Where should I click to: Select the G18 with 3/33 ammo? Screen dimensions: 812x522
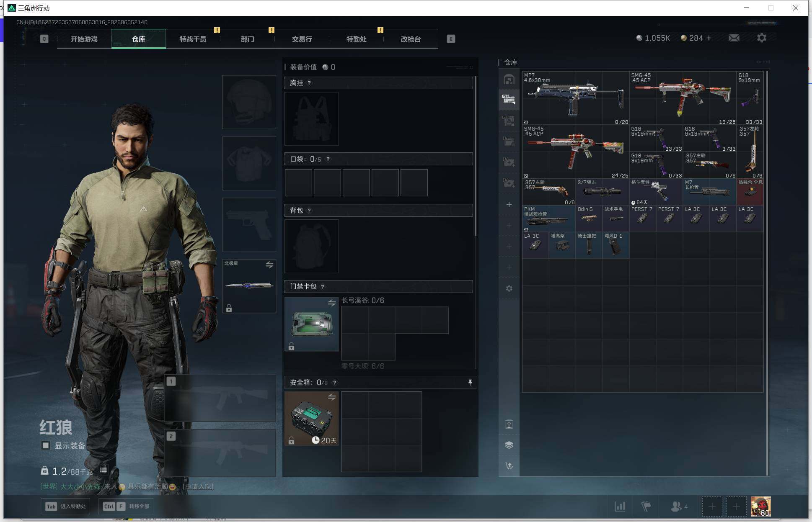710,138
